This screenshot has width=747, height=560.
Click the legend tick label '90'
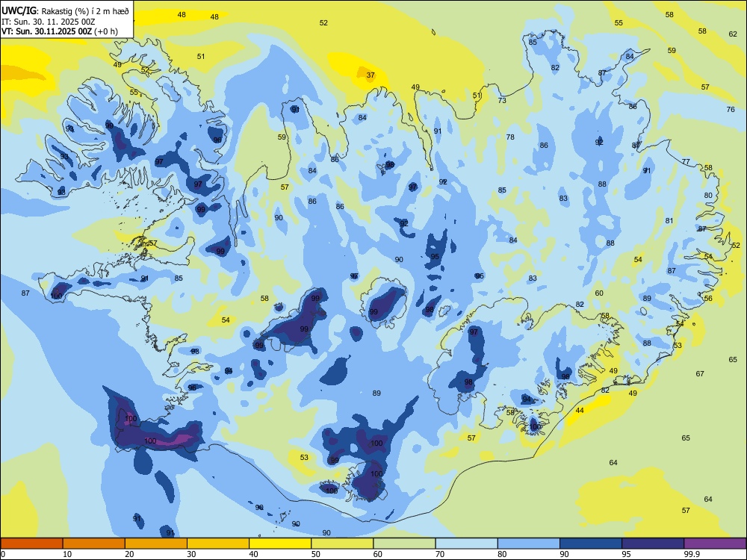(x=564, y=554)
